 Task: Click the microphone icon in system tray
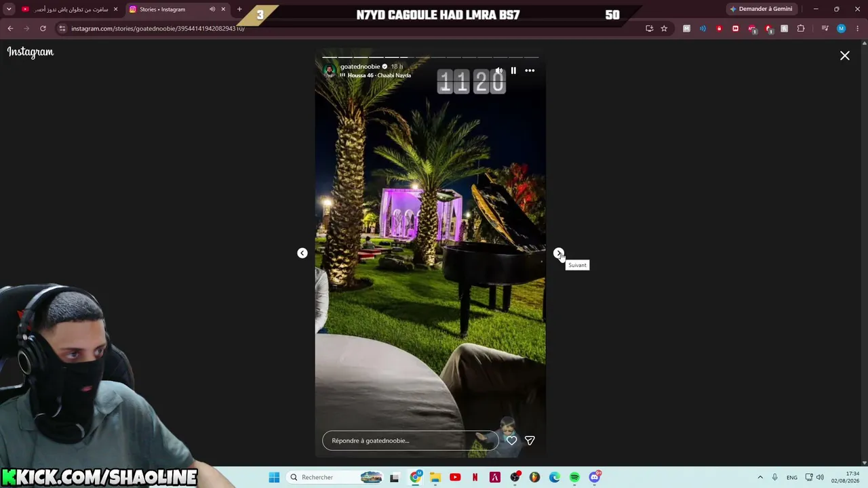click(x=775, y=477)
